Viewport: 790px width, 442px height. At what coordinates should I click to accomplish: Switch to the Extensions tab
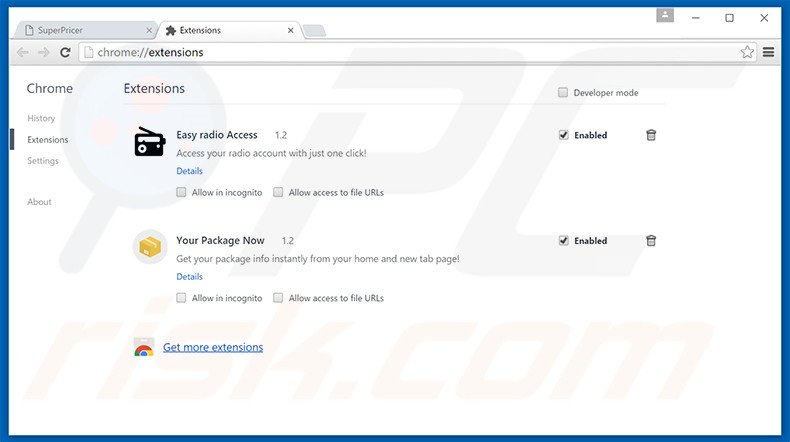pos(229,30)
